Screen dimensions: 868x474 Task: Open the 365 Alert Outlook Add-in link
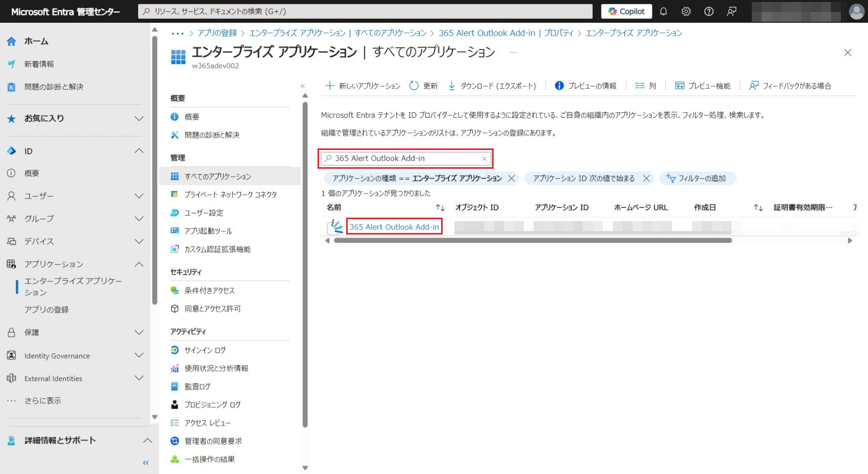pyautogui.click(x=394, y=227)
